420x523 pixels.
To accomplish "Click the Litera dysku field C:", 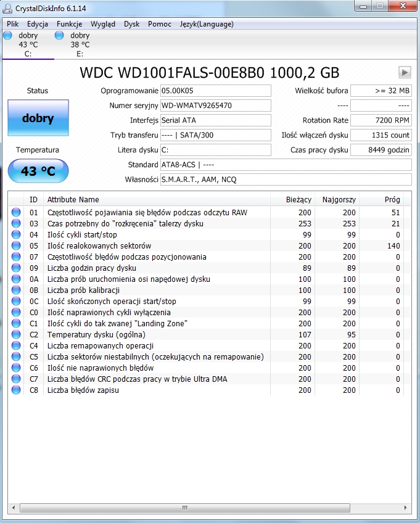I will pyautogui.click(x=215, y=150).
